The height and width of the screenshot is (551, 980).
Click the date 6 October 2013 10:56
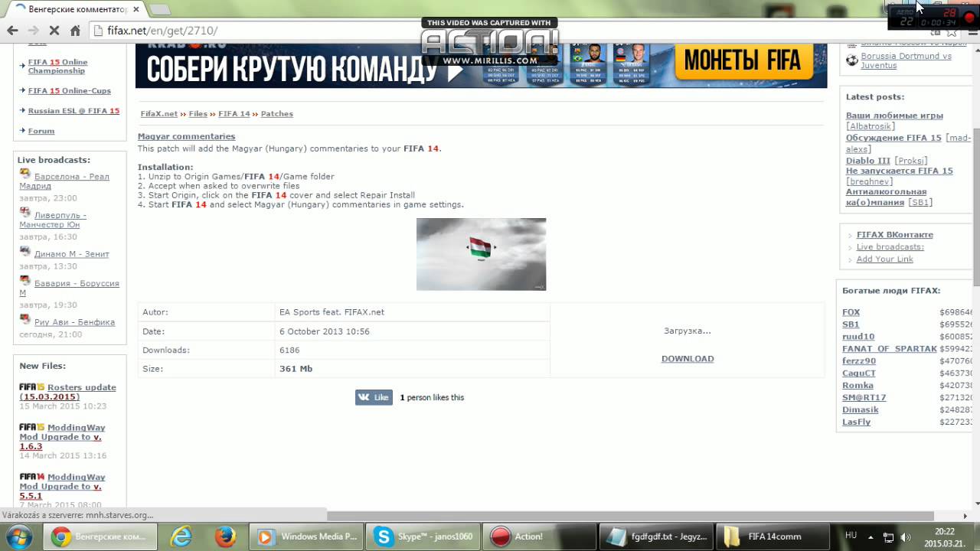[x=325, y=332]
